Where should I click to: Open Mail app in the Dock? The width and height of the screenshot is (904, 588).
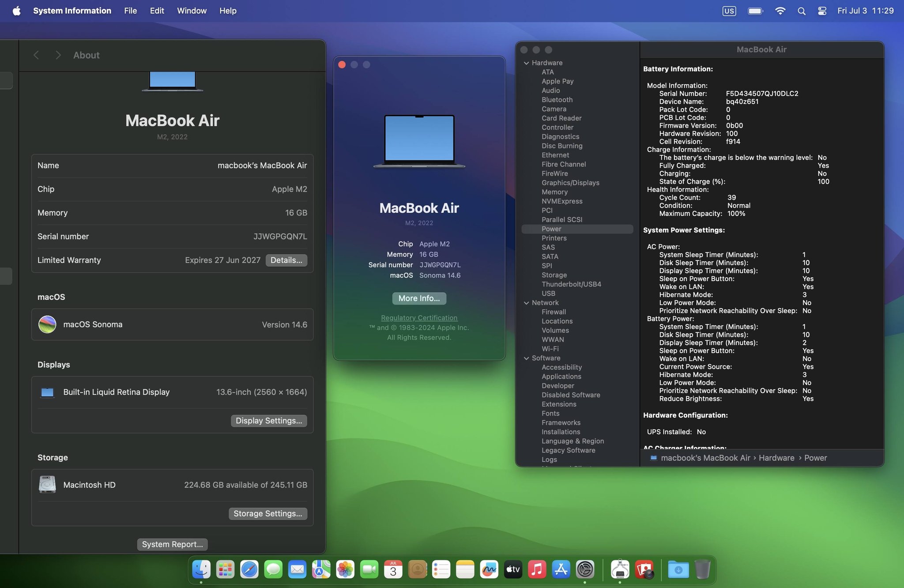point(297,569)
